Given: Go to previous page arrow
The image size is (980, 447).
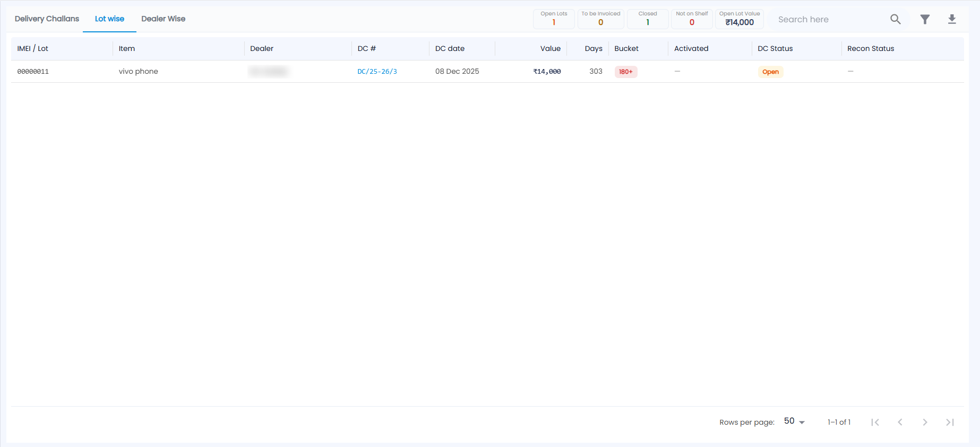Looking at the screenshot, I should pyautogui.click(x=900, y=422).
